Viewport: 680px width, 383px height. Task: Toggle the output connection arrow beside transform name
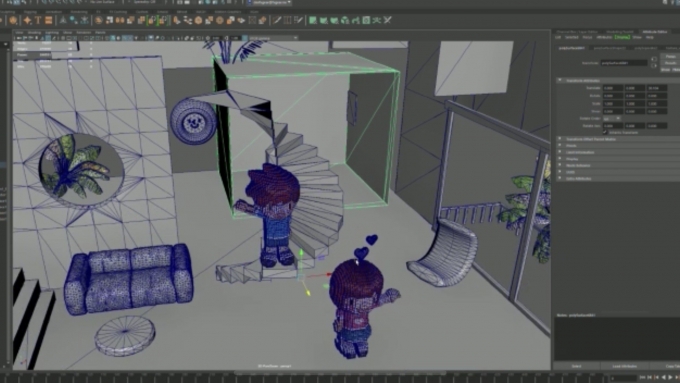654,65
